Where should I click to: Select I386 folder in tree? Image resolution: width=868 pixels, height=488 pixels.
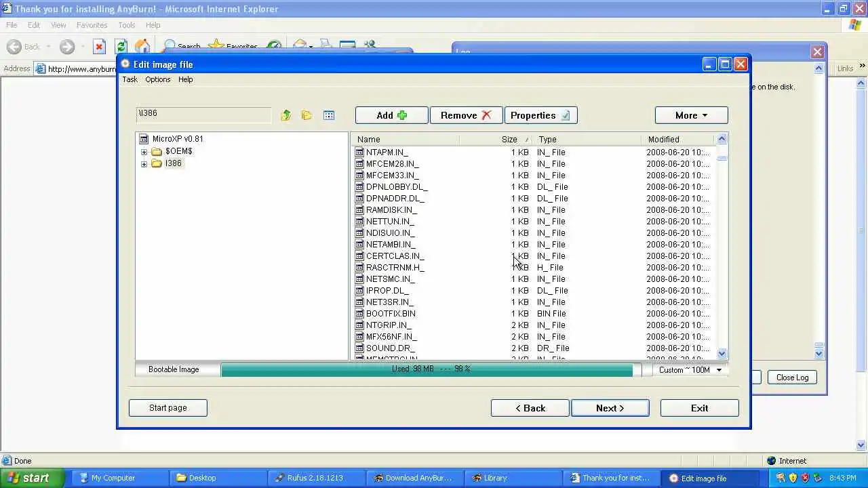173,163
